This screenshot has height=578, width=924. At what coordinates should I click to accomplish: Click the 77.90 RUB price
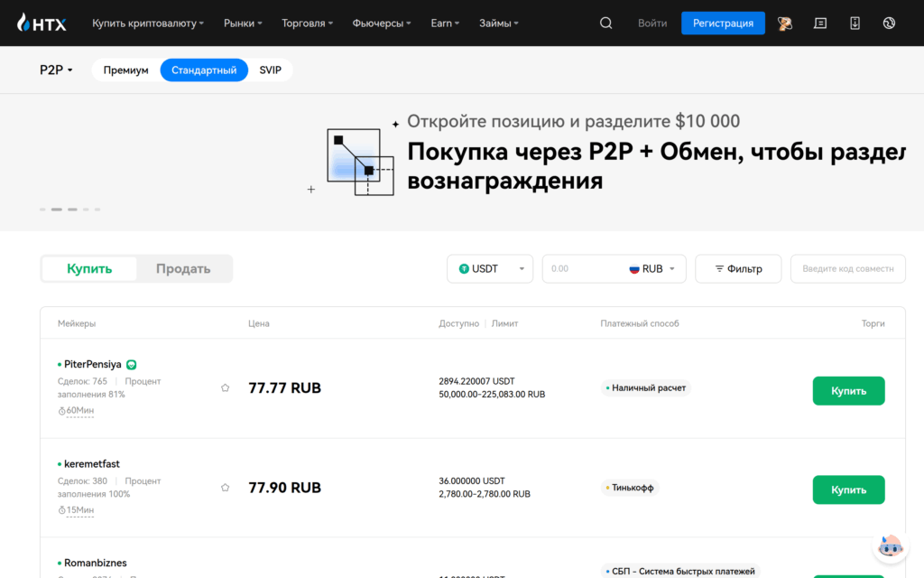point(284,488)
